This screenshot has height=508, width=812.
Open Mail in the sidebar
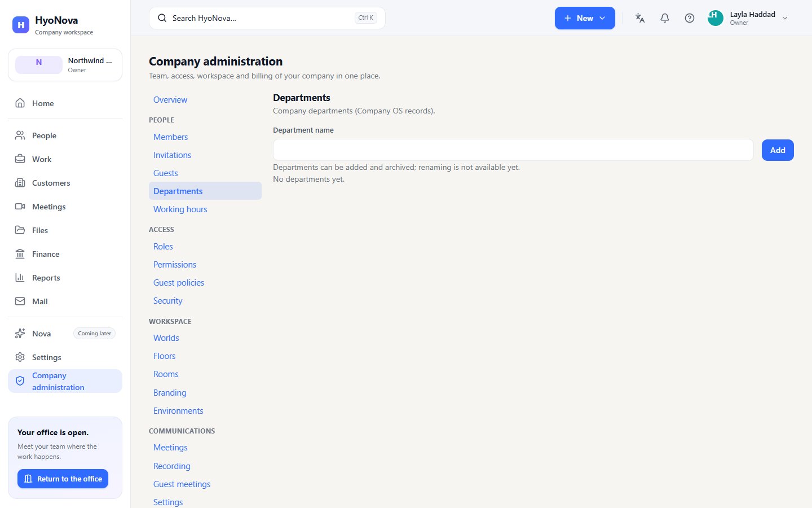coord(65,301)
